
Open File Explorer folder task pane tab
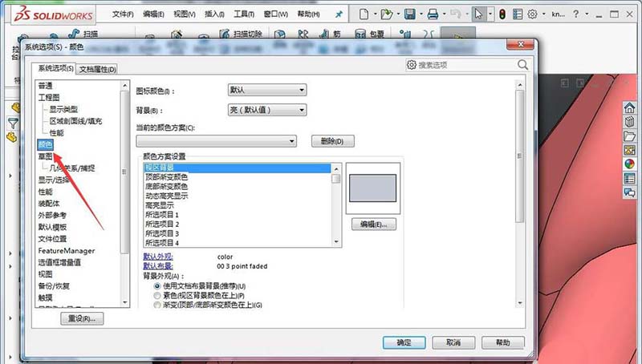[629, 135]
